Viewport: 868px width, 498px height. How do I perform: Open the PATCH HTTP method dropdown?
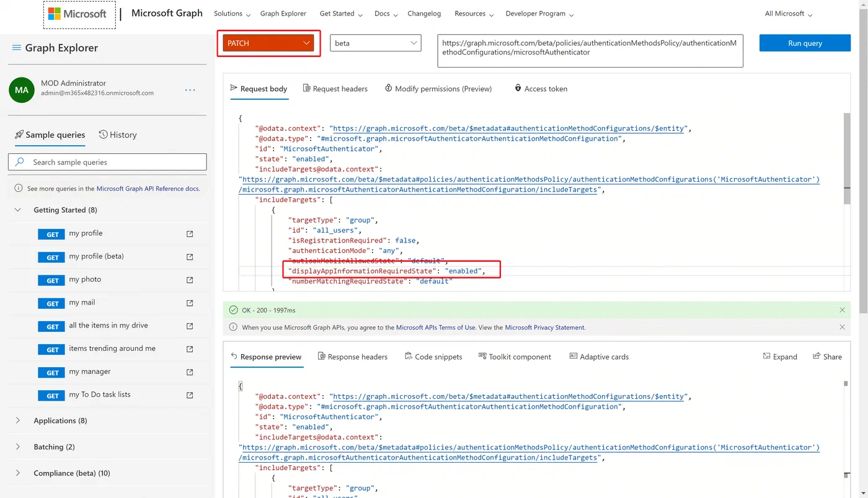pos(268,43)
